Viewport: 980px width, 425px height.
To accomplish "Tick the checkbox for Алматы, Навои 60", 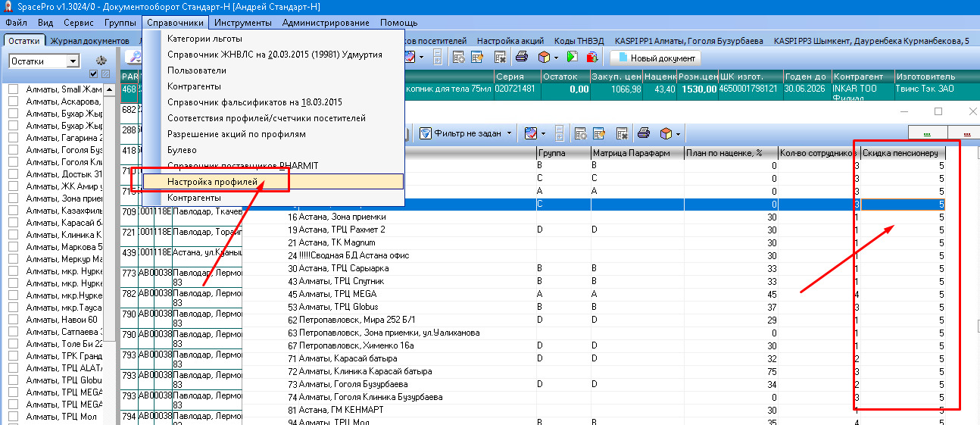I will tap(13, 320).
